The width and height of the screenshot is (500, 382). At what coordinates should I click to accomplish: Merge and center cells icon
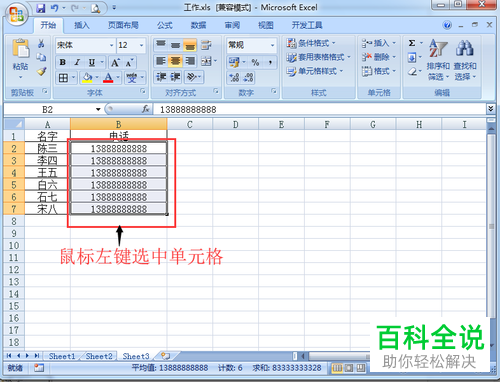(206, 61)
